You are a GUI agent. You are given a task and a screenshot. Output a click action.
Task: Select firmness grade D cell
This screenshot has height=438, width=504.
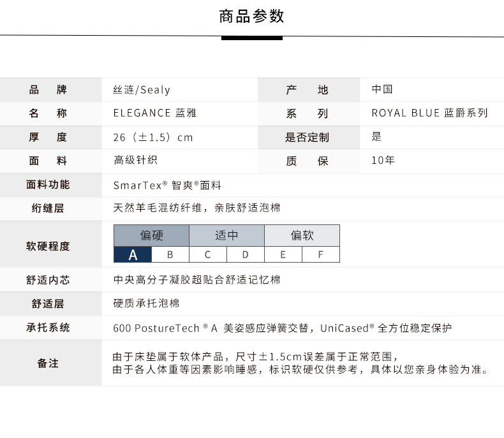pos(246,254)
